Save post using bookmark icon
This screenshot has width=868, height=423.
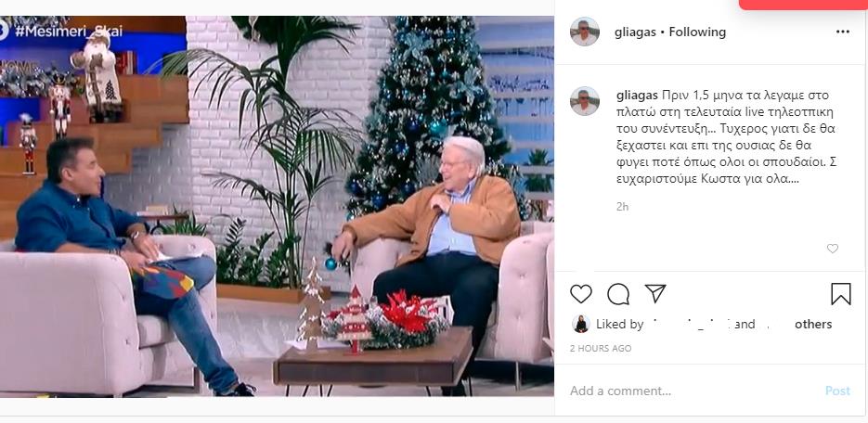point(841,294)
